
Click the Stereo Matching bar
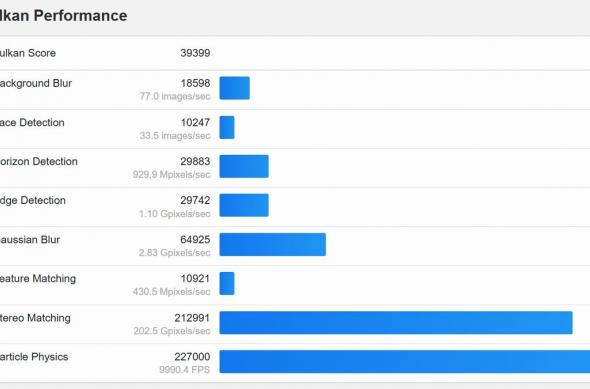[x=396, y=322]
